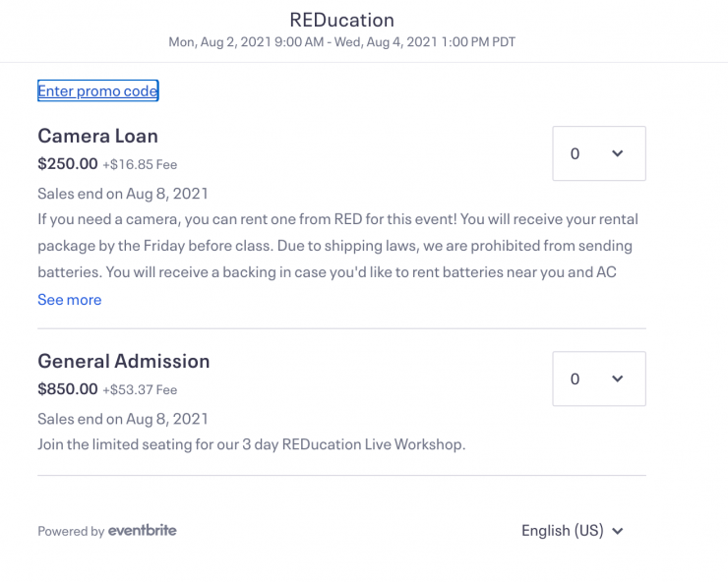The height and width of the screenshot is (582, 728).
Task: Click See more under Camera Loan
Action: click(69, 300)
